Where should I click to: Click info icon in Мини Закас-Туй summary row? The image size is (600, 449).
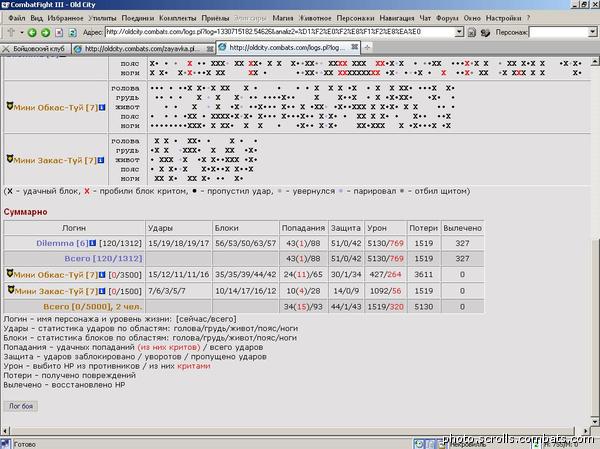coord(102,291)
